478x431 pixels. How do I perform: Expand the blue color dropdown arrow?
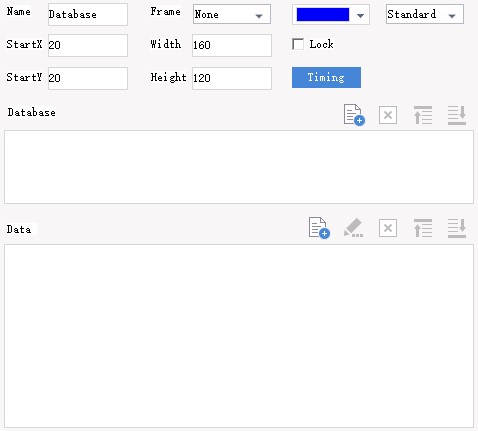pos(360,15)
